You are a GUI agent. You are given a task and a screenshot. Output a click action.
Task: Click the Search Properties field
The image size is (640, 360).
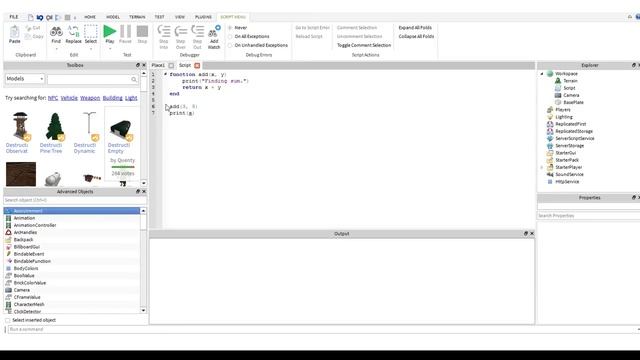point(589,216)
